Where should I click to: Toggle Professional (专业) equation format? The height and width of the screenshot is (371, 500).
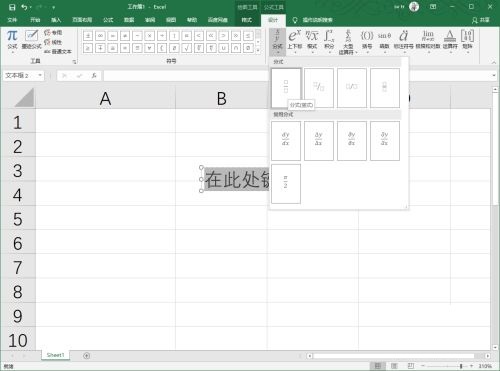click(x=53, y=32)
